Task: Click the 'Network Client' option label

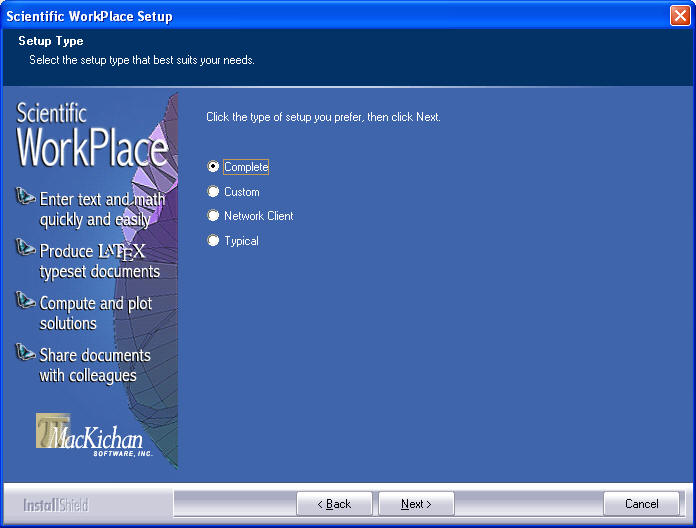Action: click(x=259, y=216)
